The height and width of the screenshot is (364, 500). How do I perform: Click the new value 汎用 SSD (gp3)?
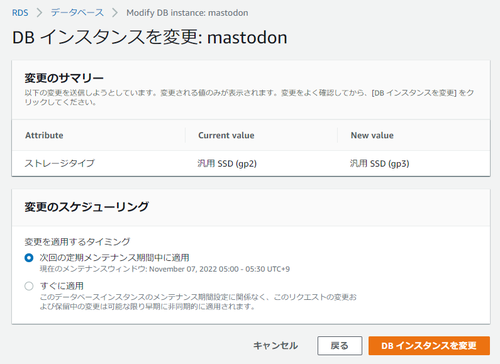click(379, 163)
